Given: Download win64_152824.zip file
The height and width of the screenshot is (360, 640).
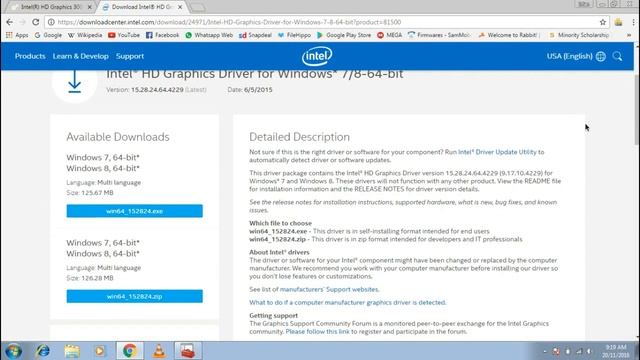Looking at the screenshot, I should click(134, 296).
